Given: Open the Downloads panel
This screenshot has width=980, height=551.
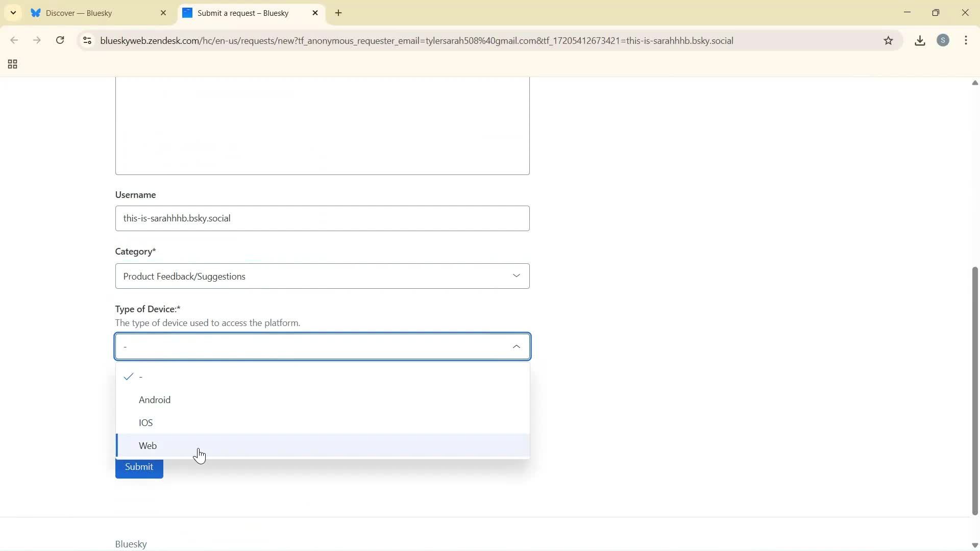Looking at the screenshot, I should click(920, 40).
